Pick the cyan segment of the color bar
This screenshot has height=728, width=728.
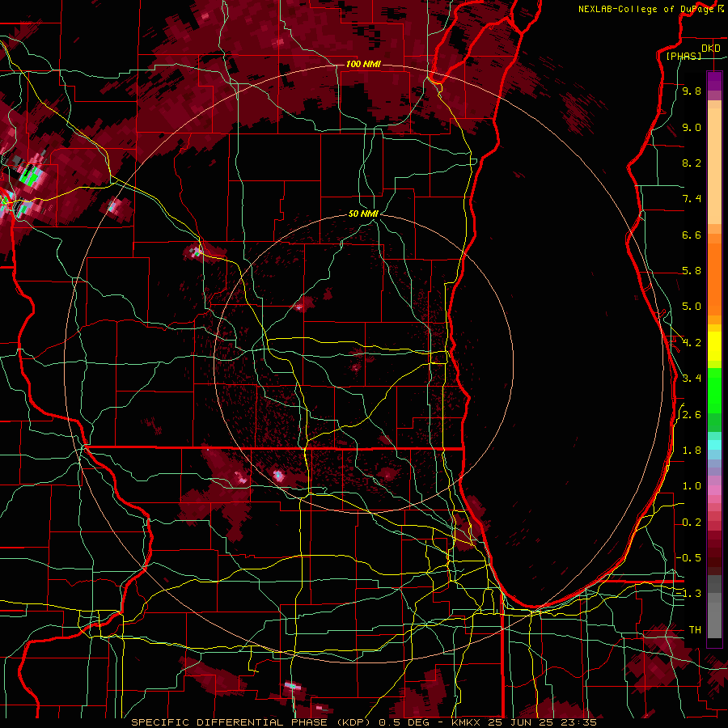pos(714,444)
